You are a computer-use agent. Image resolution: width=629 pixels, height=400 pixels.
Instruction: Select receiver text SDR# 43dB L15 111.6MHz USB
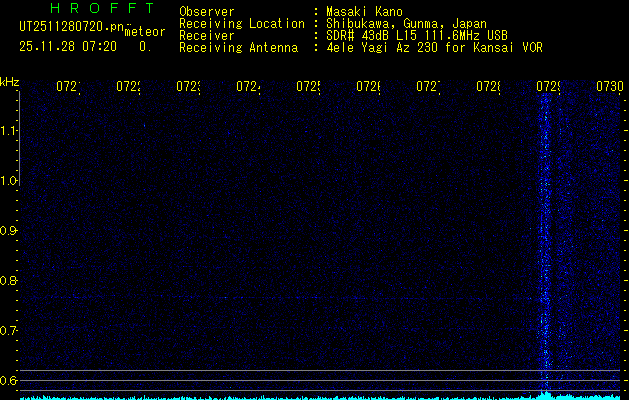click(x=417, y=35)
